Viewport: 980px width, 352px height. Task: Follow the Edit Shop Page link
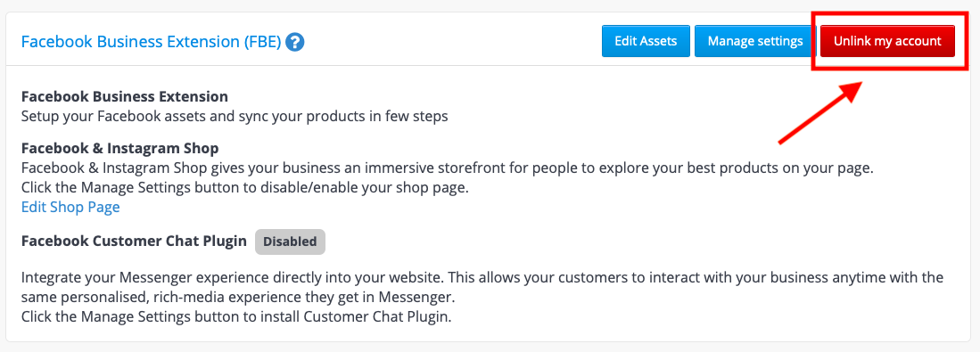click(70, 208)
